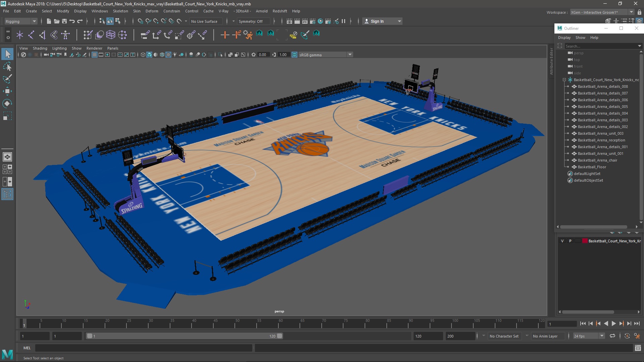Click the range slider end handle at 120
This screenshot has width=644, height=362.
coord(280,336)
